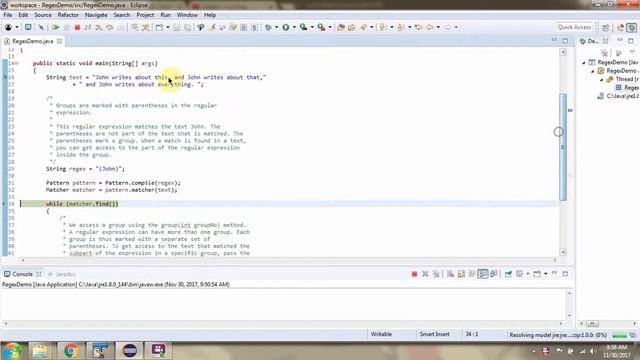The image size is (640, 360).
Task: Open the Debug dropdown arrow next to bug icon
Action: (x=276, y=27)
